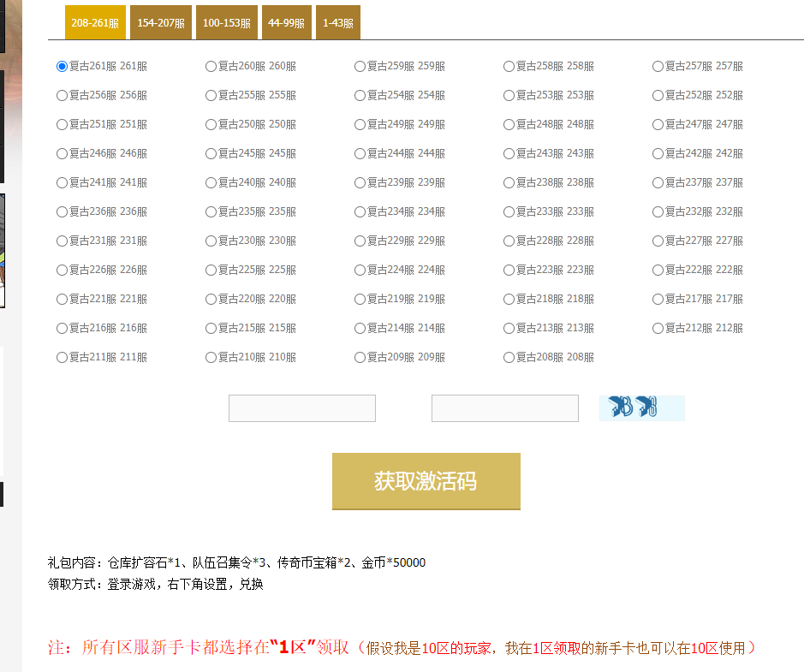Focus the first text field below the server list
Screen dimensions: 804x672
tap(301, 408)
